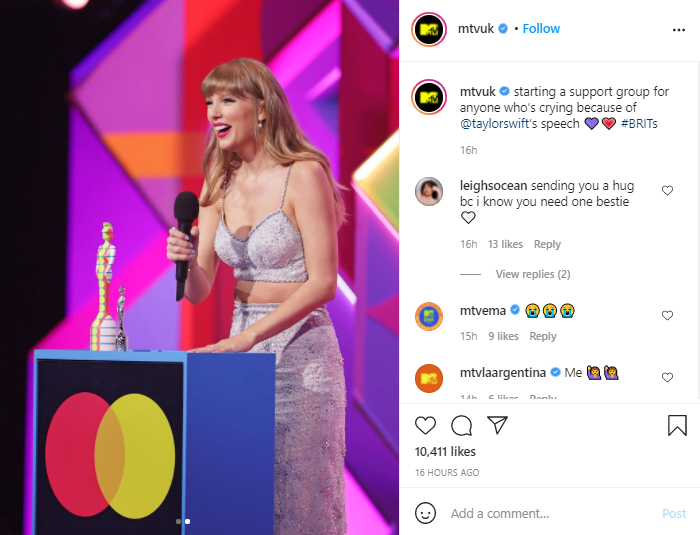
Task: Open the emoji picker smiley icon
Action: click(x=425, y=513)
